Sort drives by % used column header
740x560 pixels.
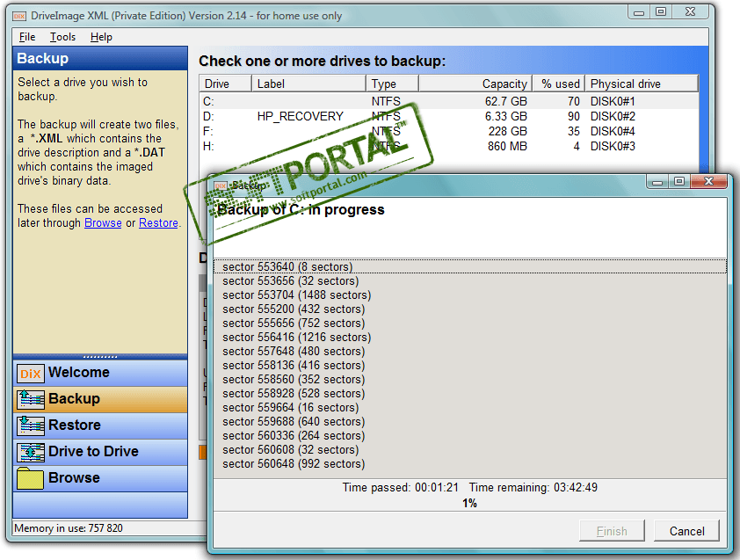(x=559, y=84)
